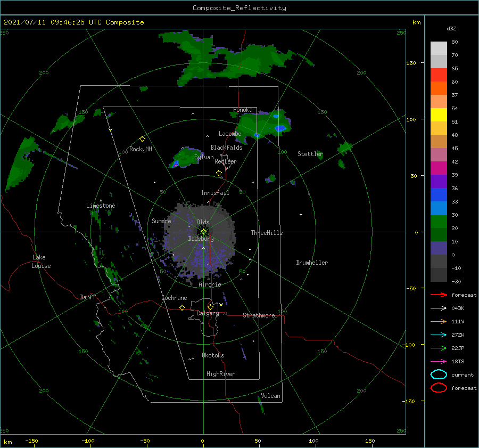479x448 pixels.
Task: Click the yellow V marker northwest of RockyMH
Action: (111, 130)
